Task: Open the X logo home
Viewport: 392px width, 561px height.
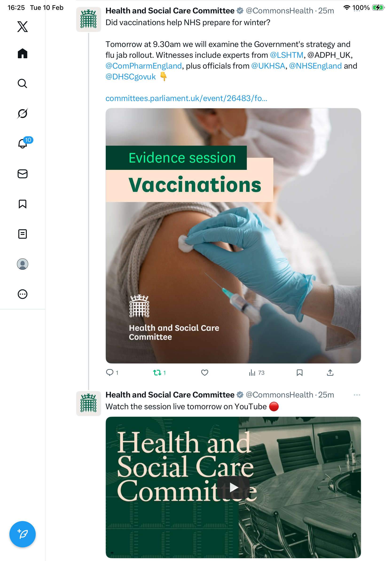Action: pos(23,26)
